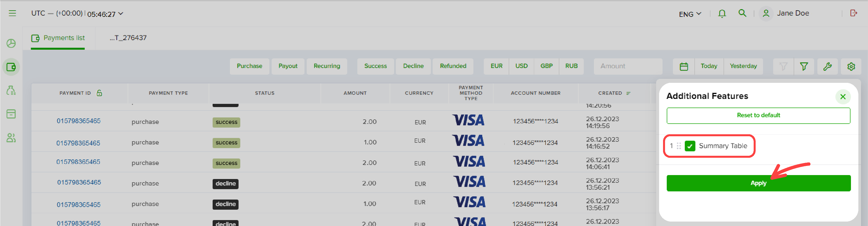Image resolution: width=868 pixels, height=226 pixels.
Task: Click the Amount input field
Action: point(628,67)
